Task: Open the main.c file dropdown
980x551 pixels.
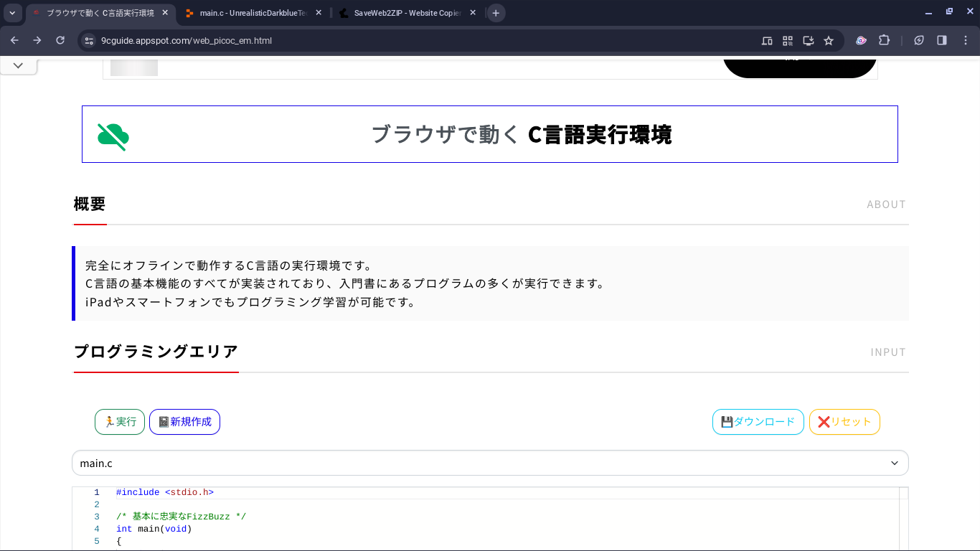Action: pyautogui.click(x=490, y=463)
